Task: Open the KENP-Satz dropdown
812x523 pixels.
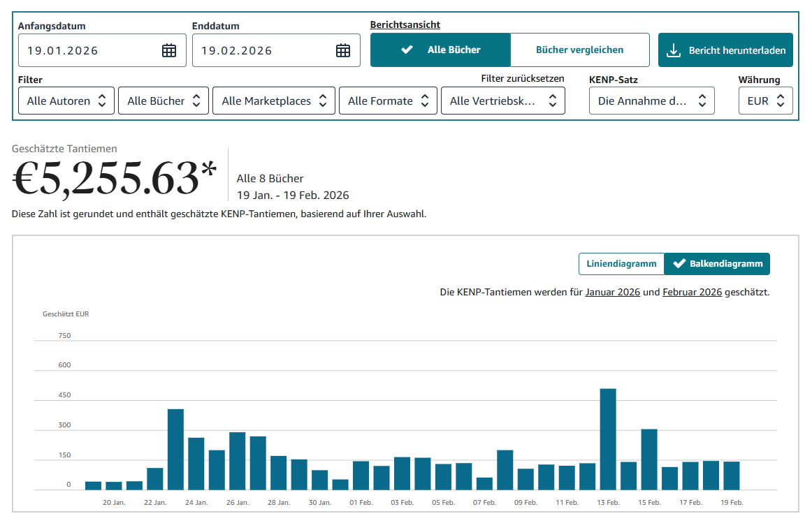Action: pos(651,101)
